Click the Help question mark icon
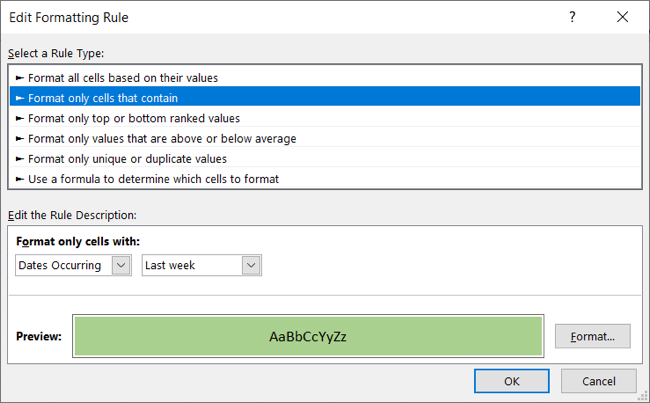The image size is (650, 403). point(572,17)
